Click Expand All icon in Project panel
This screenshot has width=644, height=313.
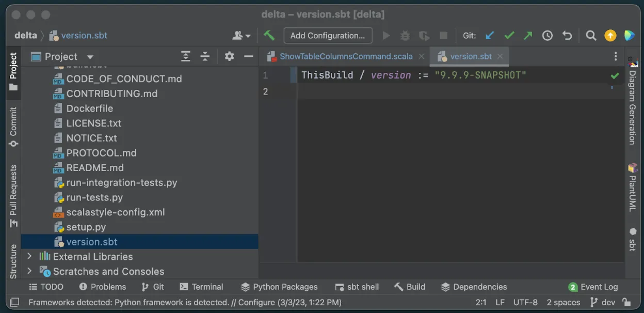tap(186, 56)
